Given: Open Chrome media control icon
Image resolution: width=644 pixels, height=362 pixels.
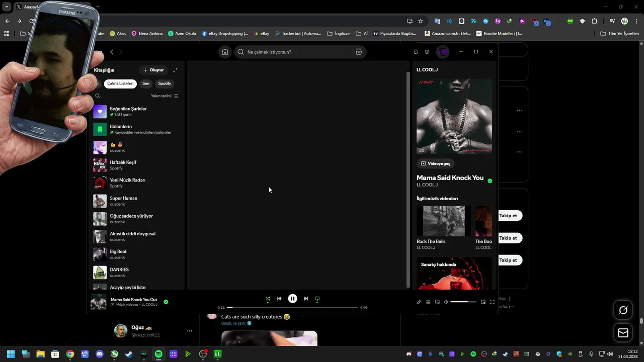Looking at the screenshot, I should pos(612,21).
